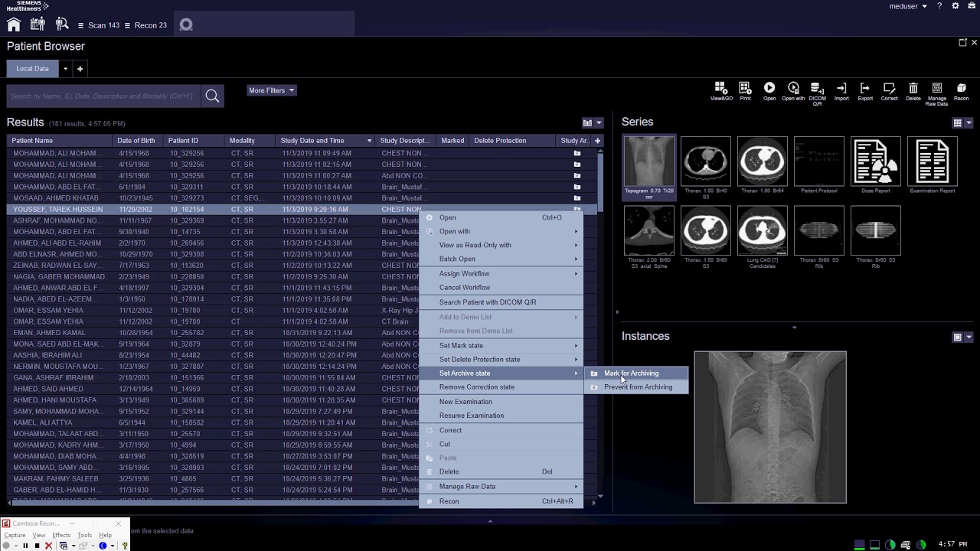This screenshot has width=980, height=551.
Task: Click the Delete toolbar icon
Action: (x=913, y=92)
